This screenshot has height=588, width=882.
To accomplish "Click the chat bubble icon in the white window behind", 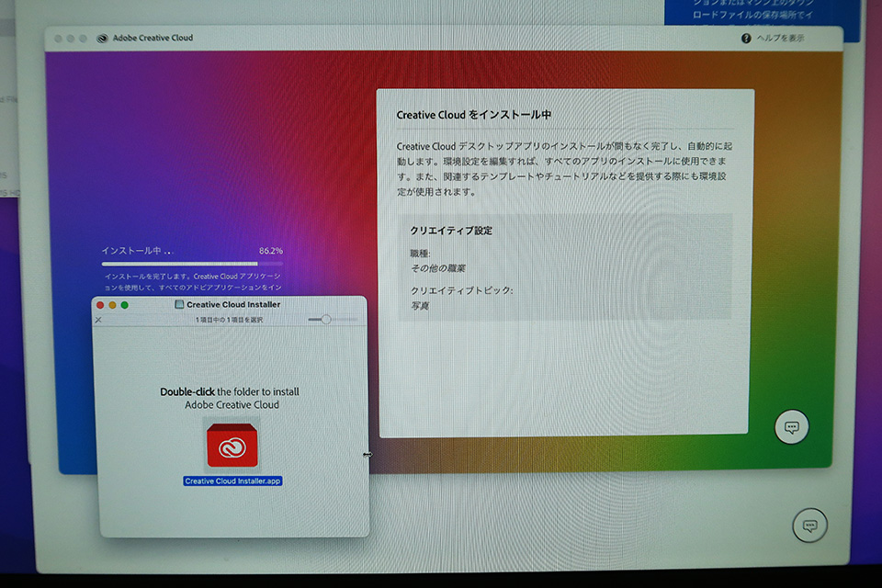I will [x=809, y=526].
